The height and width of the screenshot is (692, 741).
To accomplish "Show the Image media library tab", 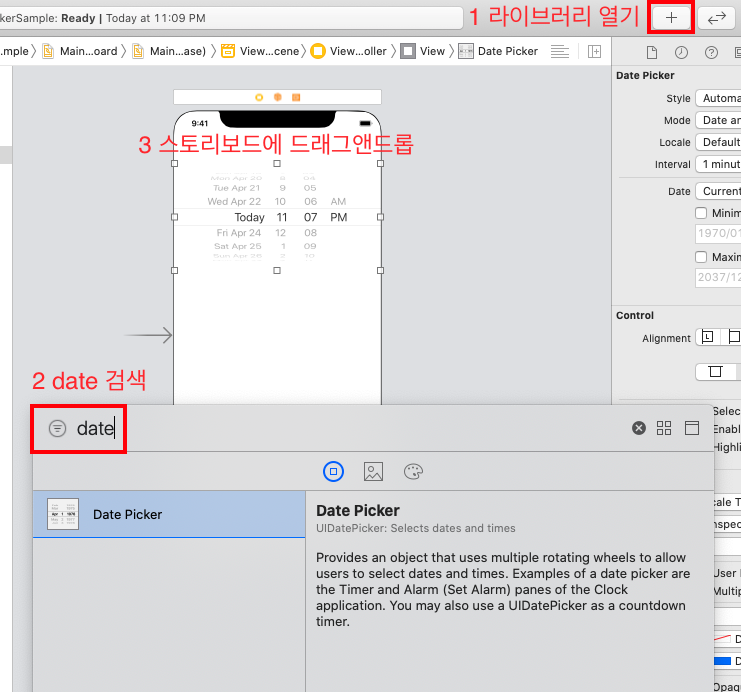I will 373,471.
